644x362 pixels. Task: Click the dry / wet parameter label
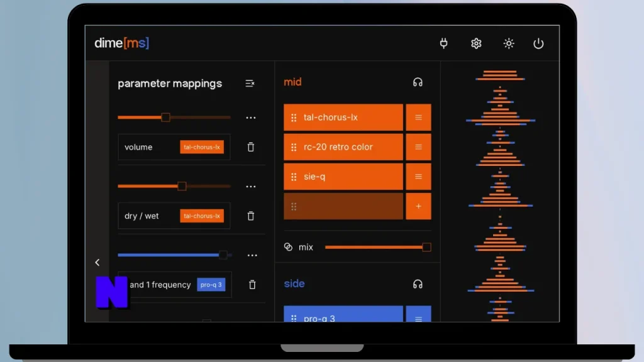142,216
